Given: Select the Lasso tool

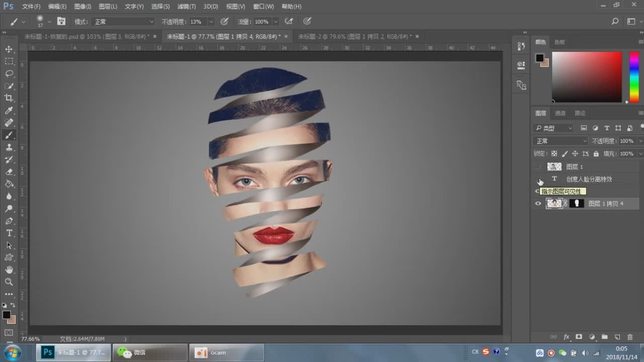Looking at the screenshot, I should click(9, 73).
